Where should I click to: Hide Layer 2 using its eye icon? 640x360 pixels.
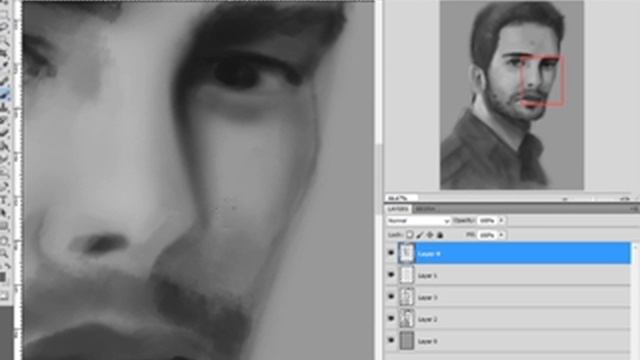click(391, 318)
